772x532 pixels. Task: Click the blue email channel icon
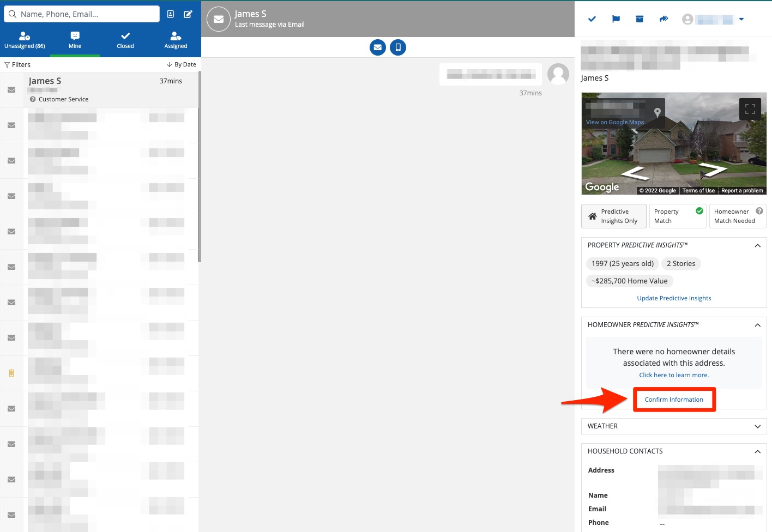[x=378, y=47]
